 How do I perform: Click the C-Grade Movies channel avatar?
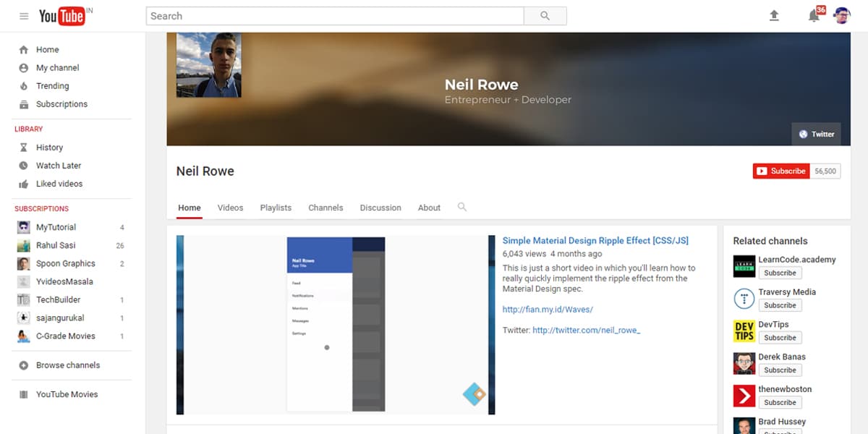coord(24,336)
